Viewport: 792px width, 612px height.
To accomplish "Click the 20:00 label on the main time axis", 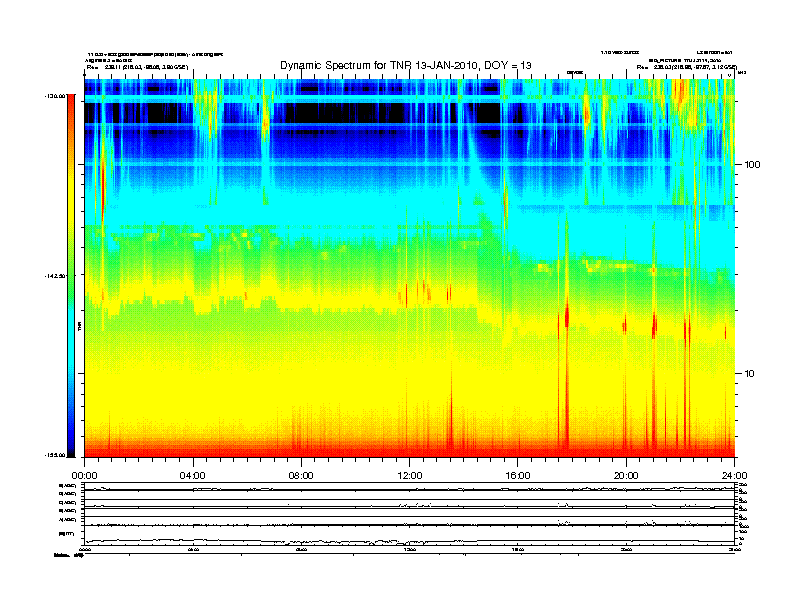I will point(626,476).
